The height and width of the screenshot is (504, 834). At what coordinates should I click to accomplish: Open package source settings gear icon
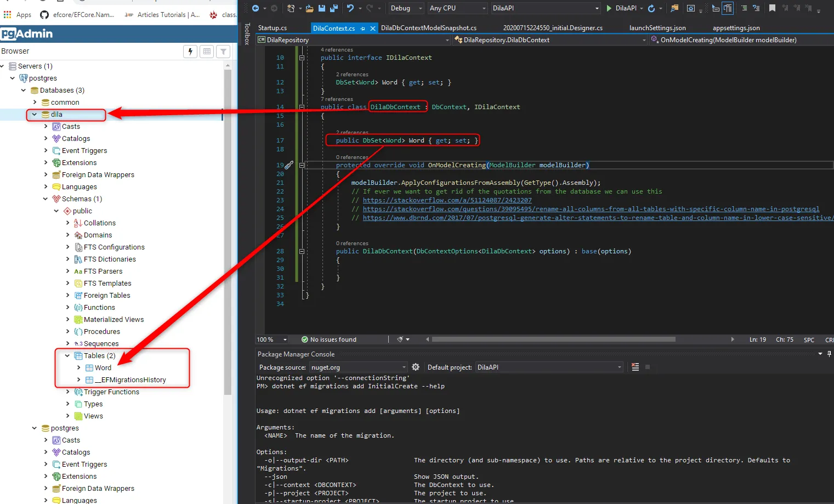pyautogui.click(x=416, y=367)
